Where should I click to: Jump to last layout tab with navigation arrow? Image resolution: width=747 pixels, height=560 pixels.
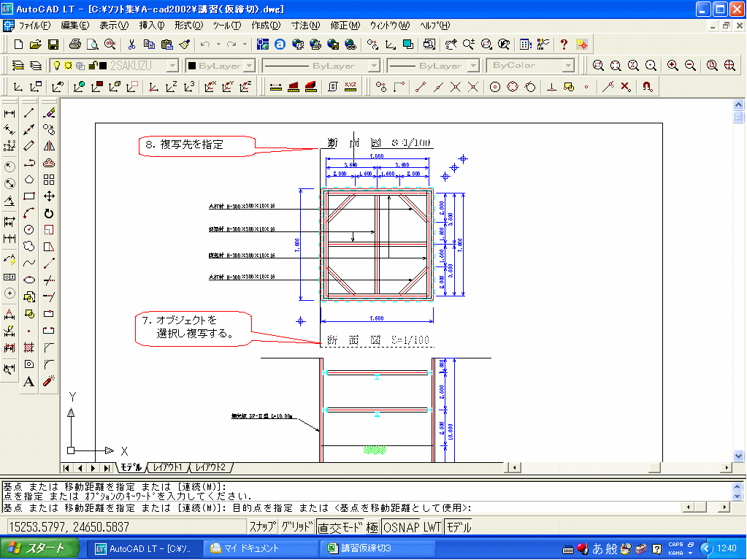click(x=107, y=468)
